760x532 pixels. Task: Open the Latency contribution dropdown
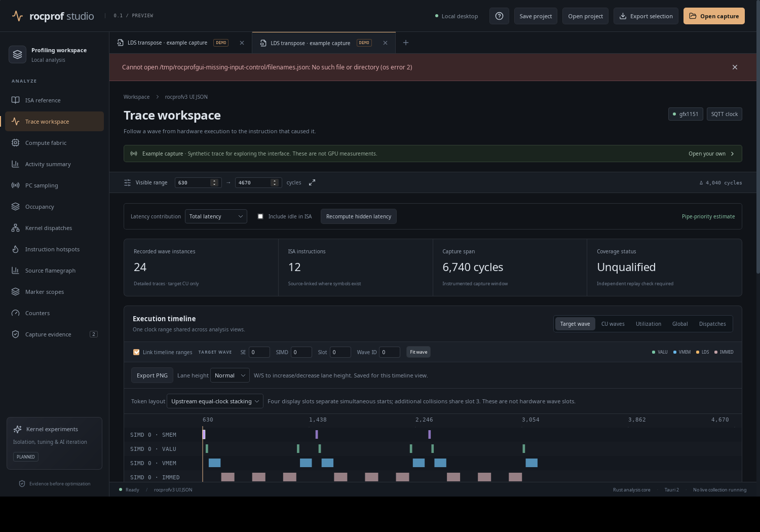point(216,216)
